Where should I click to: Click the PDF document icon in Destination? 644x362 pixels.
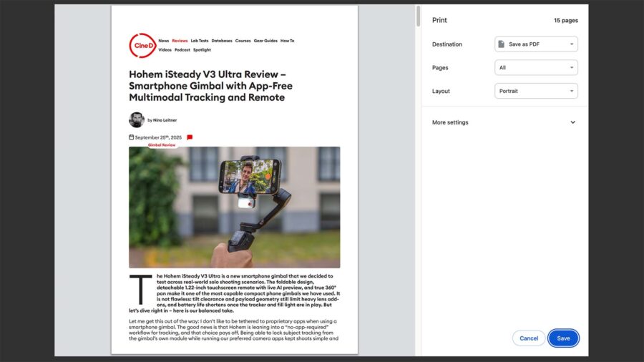[x=501, y=44]
